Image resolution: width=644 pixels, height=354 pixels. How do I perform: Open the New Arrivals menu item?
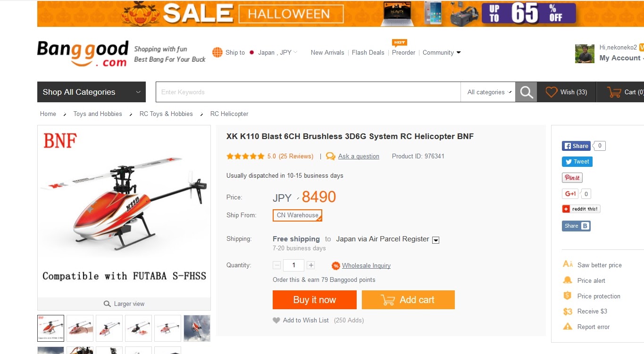click(327, 52)
